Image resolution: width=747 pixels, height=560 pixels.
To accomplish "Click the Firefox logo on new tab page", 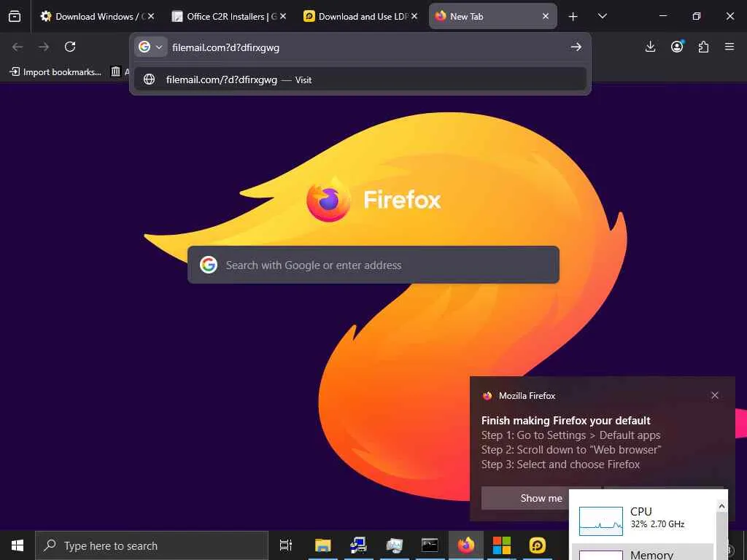I will [328, 199].
